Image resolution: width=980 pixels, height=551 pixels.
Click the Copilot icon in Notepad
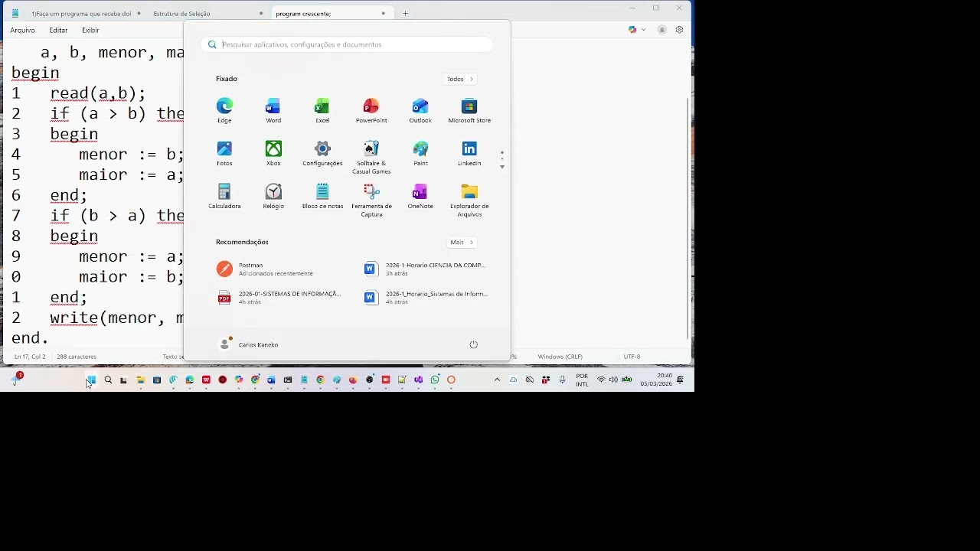click(632, 30)
